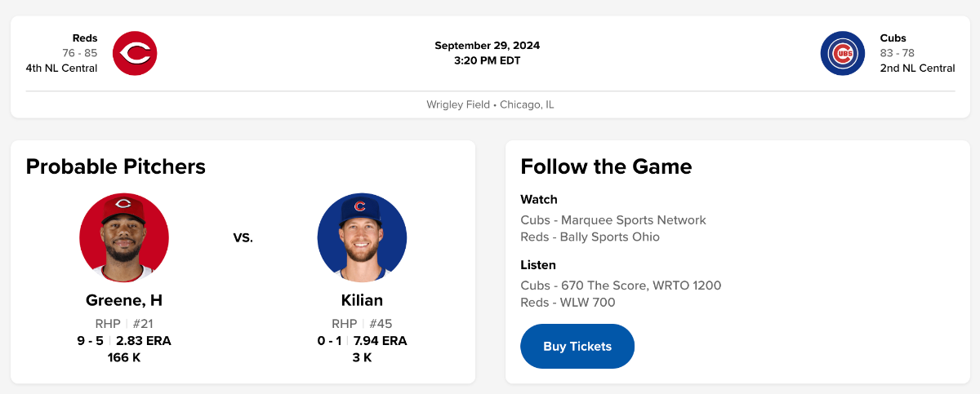Image resolution: width=980 pixels, height=394 pixels.
Task: Click Cubs Marquee Sports Network watch listing
Action: 612,220
